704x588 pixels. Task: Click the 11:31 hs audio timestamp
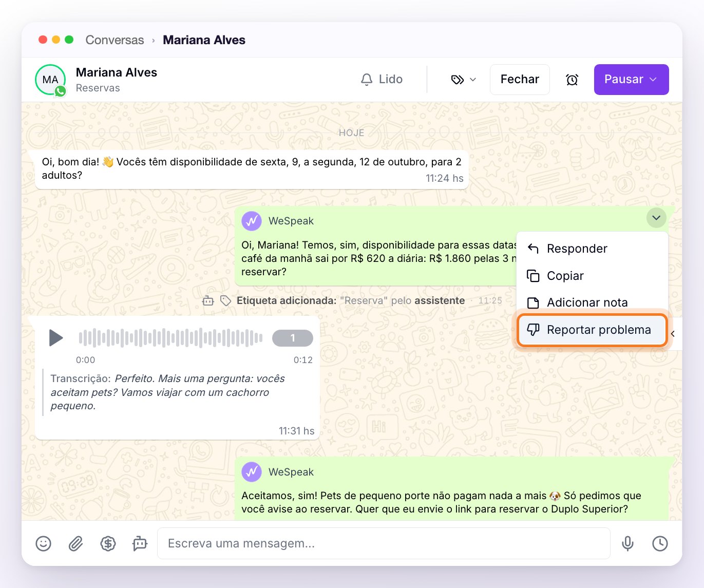point(297,431)
